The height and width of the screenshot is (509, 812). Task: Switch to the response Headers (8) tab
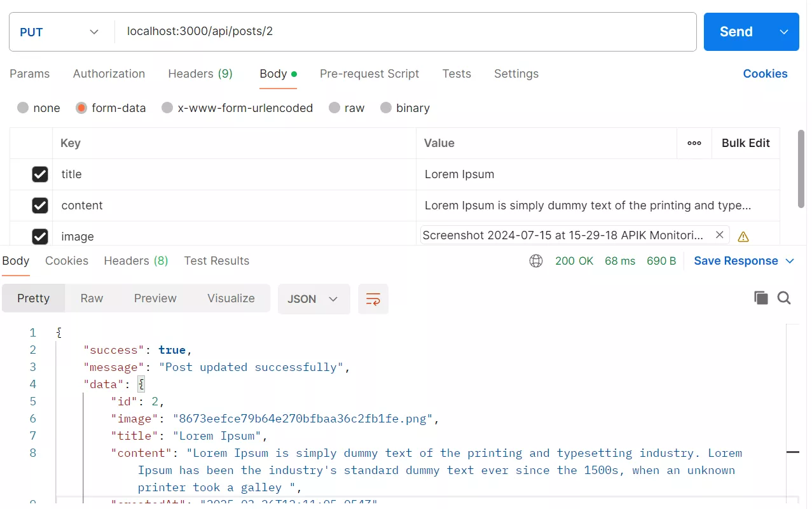[136, 261]
